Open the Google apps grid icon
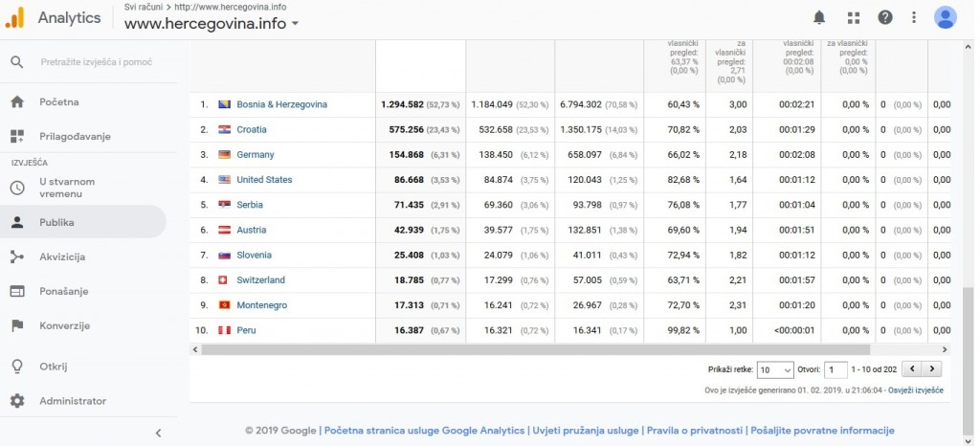 coord(854,17)
